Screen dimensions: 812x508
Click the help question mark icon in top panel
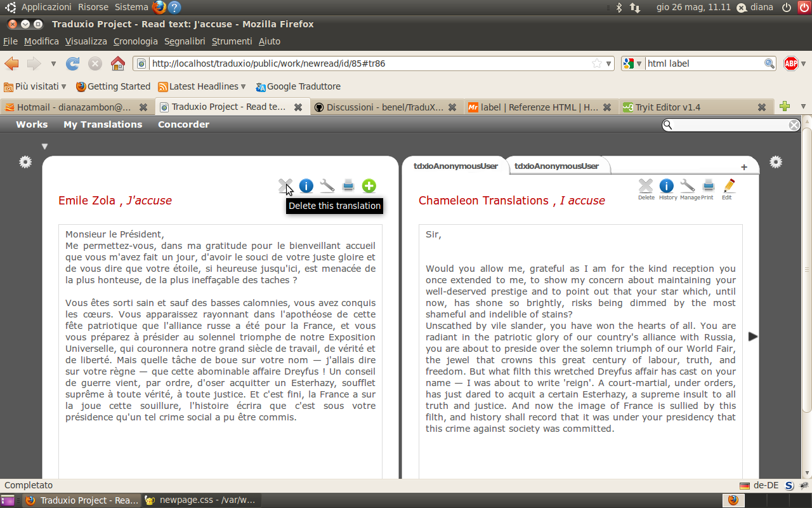click(174, 7)
